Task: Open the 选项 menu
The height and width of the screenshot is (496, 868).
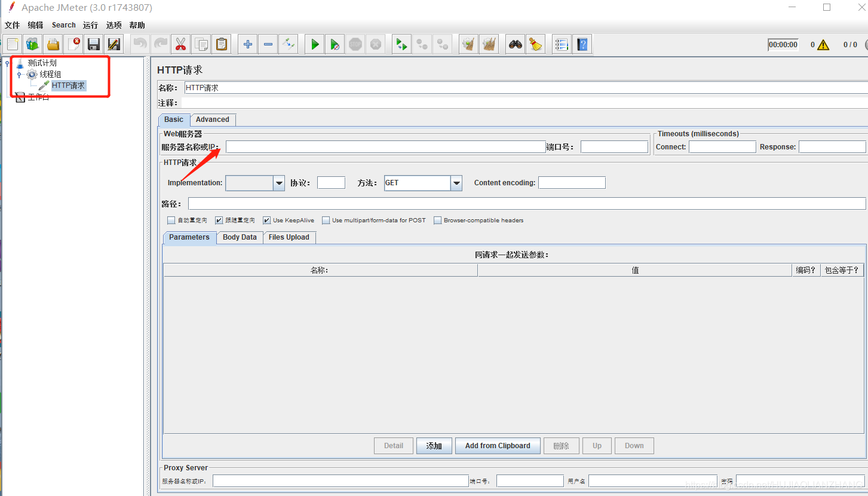Action: (x=114, y=25)
